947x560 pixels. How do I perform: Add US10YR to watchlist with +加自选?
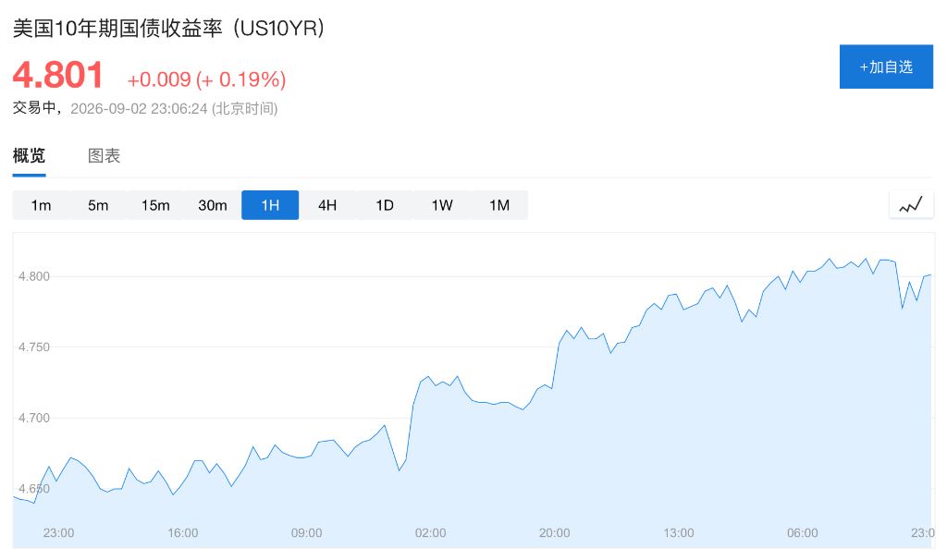tap(886, 67)
